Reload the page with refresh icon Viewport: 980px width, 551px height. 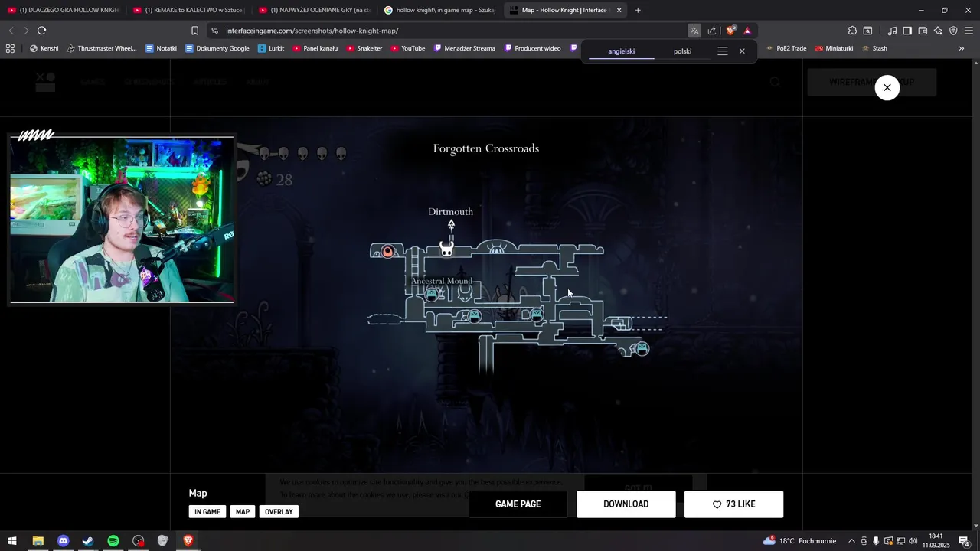pyautogui.click(x=41, y=31)
